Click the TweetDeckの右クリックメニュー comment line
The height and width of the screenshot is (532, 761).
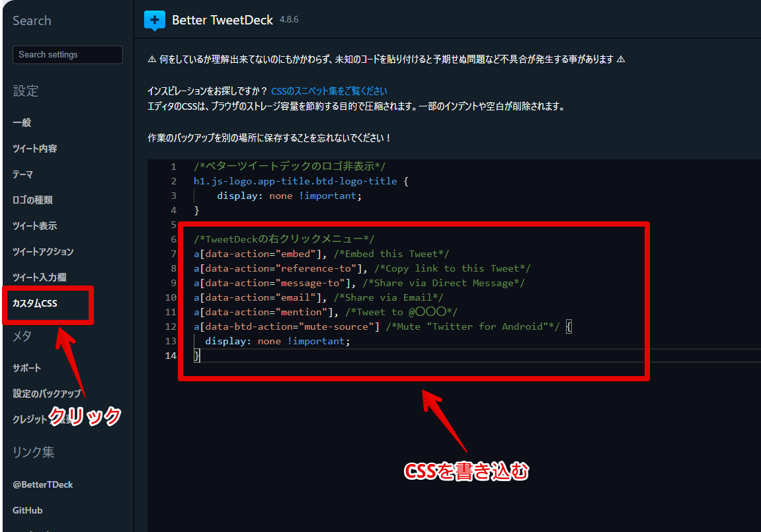coord(284,239)
